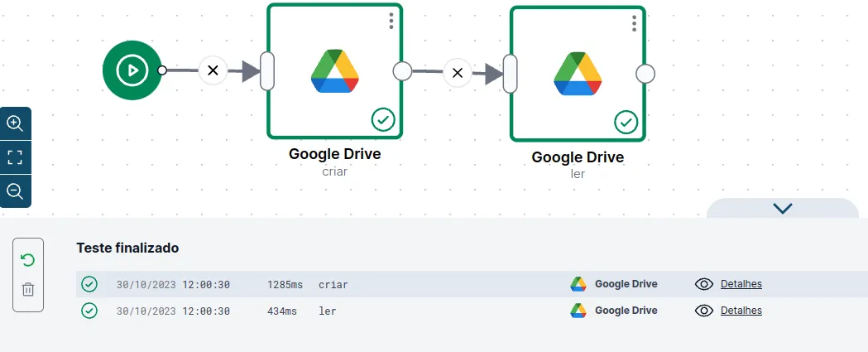Click eye icon in ler log row
The image size is (868, 352).
703,311
